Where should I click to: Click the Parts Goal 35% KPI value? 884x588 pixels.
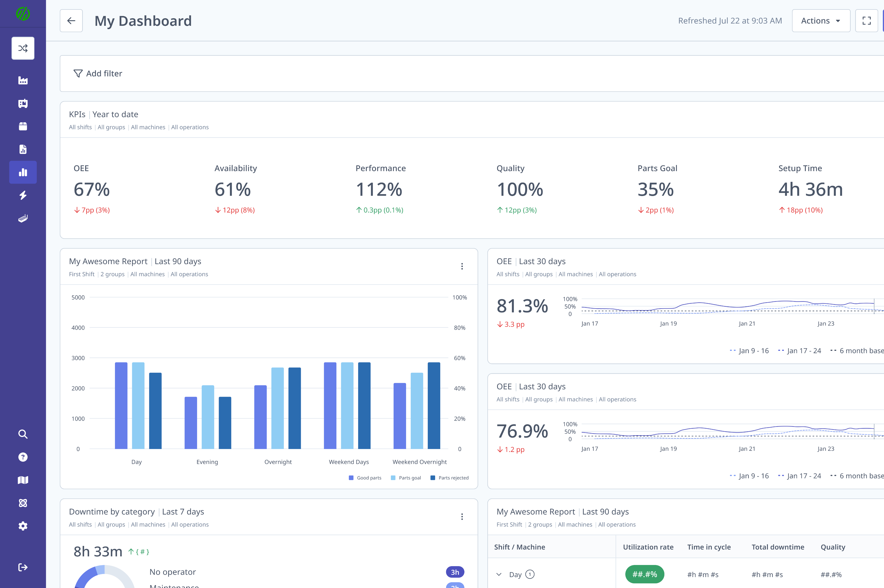click(x=655, y=189)
